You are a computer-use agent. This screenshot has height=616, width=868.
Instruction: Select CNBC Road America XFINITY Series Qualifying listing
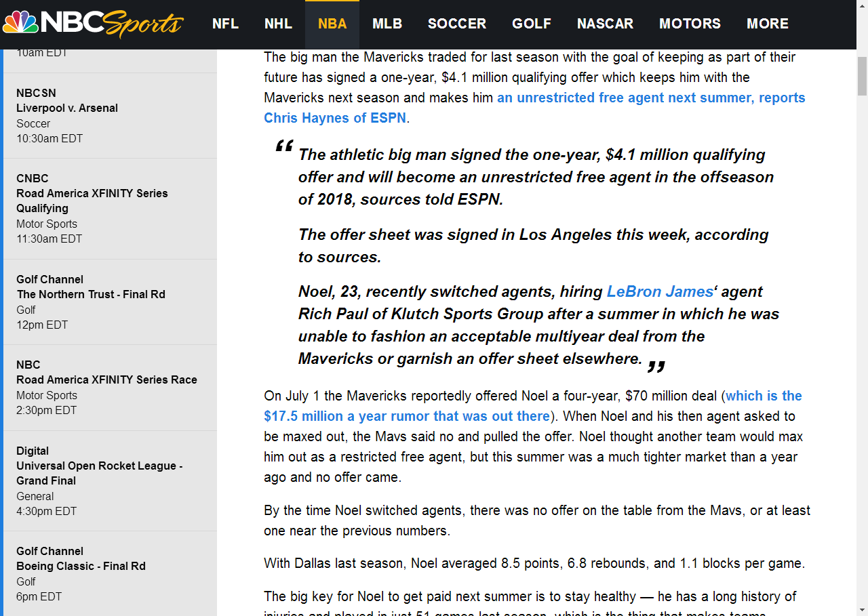111,209
